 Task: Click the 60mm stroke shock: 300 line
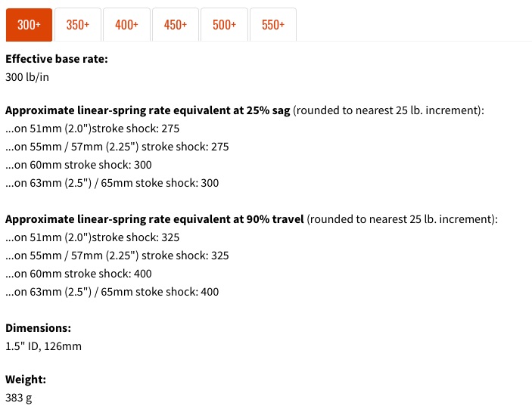click(79, 165)
